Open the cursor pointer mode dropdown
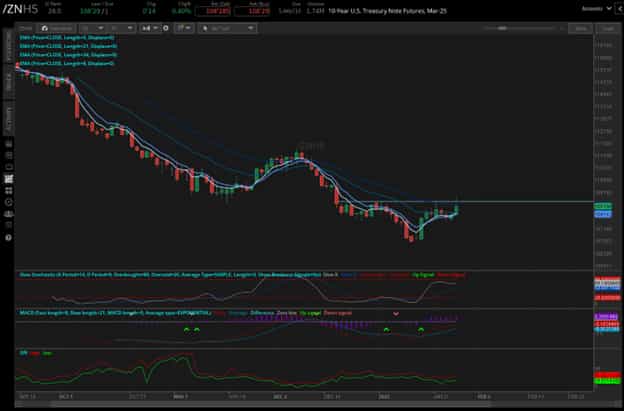The height and width of the screenshot is (411, 624). [x=228, y=28]
